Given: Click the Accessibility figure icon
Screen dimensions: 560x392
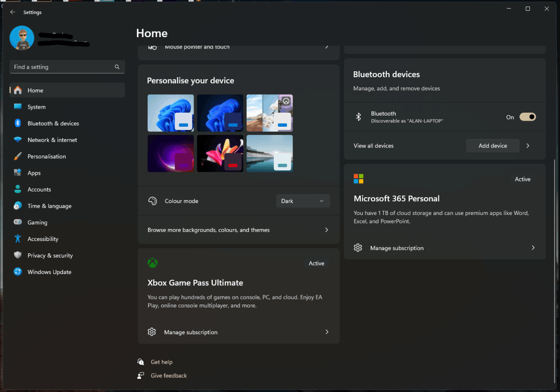Looking at the screenshot, I should (17, 239).
